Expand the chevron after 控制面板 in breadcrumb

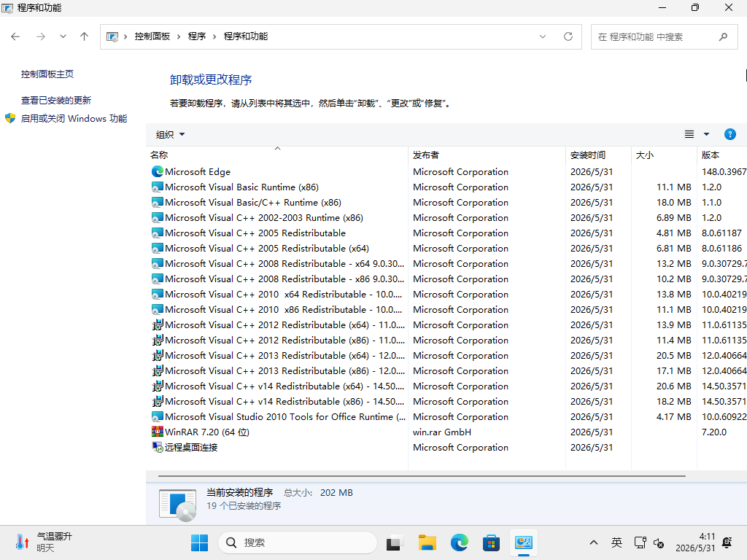tap(179, 36)
